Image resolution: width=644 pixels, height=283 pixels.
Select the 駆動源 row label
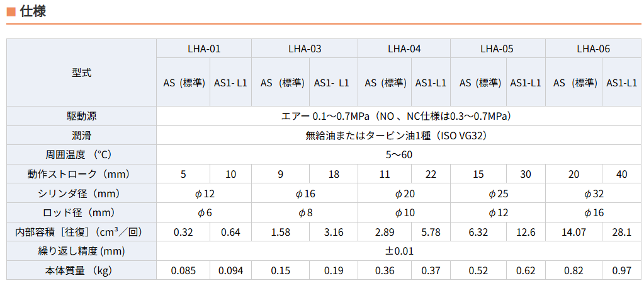81,116
